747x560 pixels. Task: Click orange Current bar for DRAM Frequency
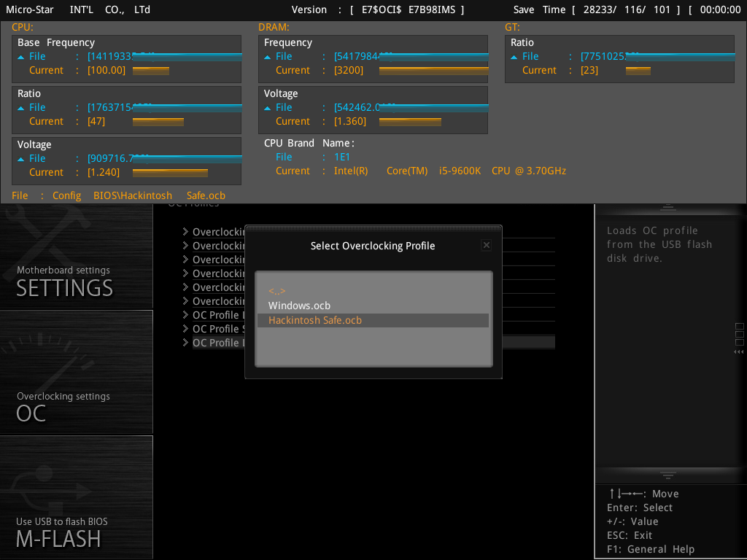coord(433,71)
